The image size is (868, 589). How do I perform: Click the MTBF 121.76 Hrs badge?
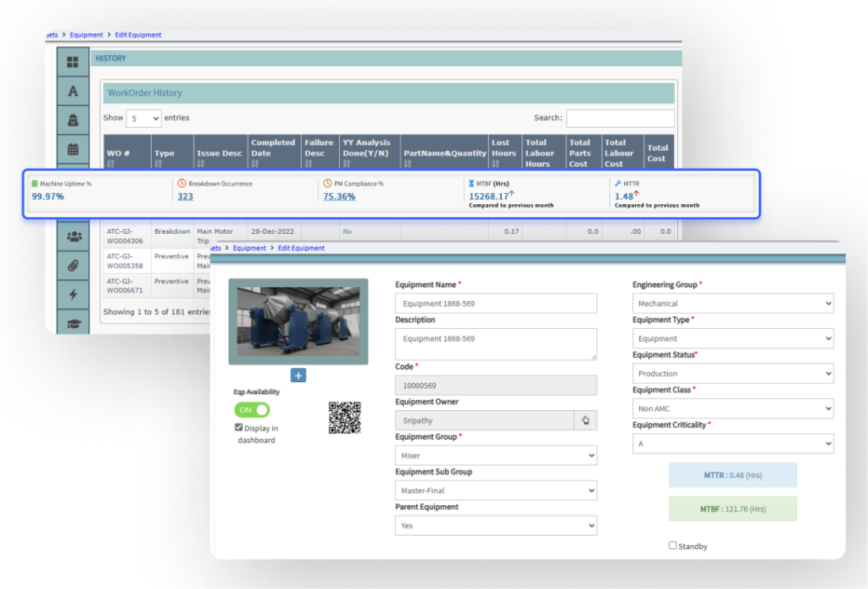tap(732, 508)
